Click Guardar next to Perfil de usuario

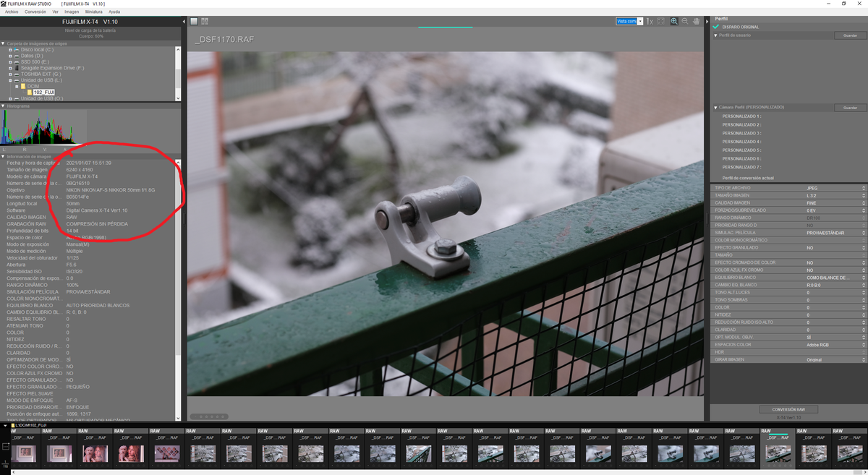(850, 35)
